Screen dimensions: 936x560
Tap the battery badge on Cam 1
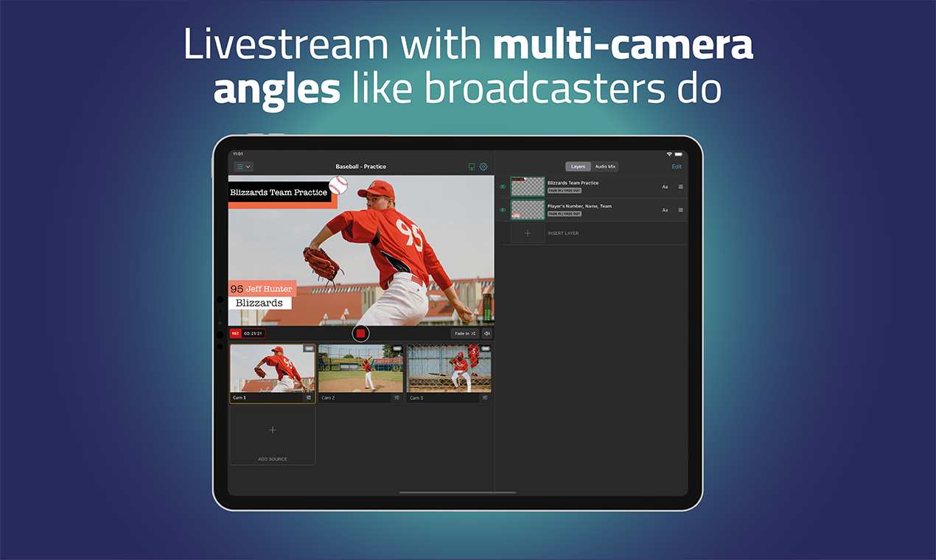(x=309, y=349)
